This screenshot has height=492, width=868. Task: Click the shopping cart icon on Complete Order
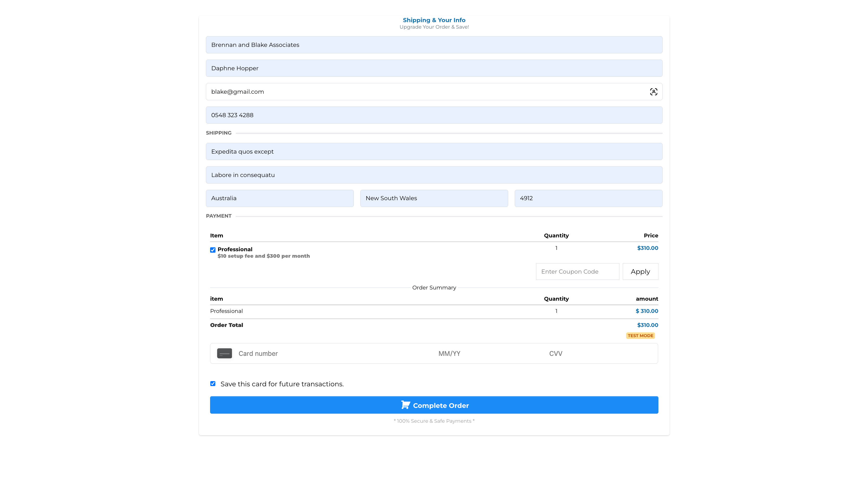[x=405, y=405]
